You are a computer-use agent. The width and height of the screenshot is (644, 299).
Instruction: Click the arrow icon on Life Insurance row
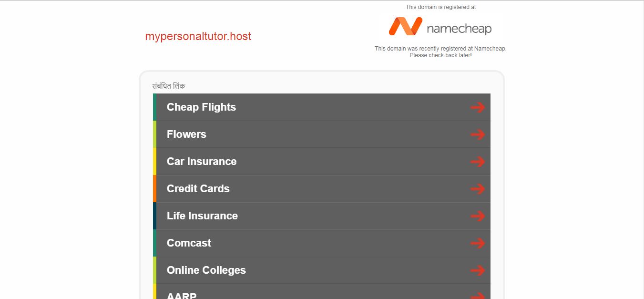point(477,216)
